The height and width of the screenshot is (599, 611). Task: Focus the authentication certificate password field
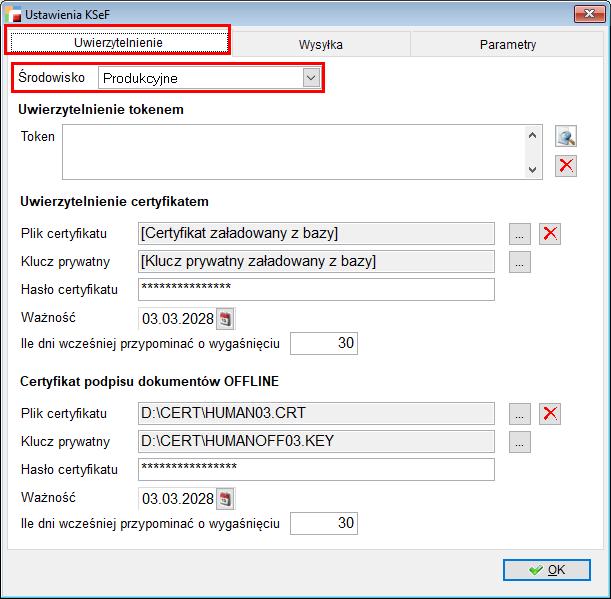click(316, 289)
